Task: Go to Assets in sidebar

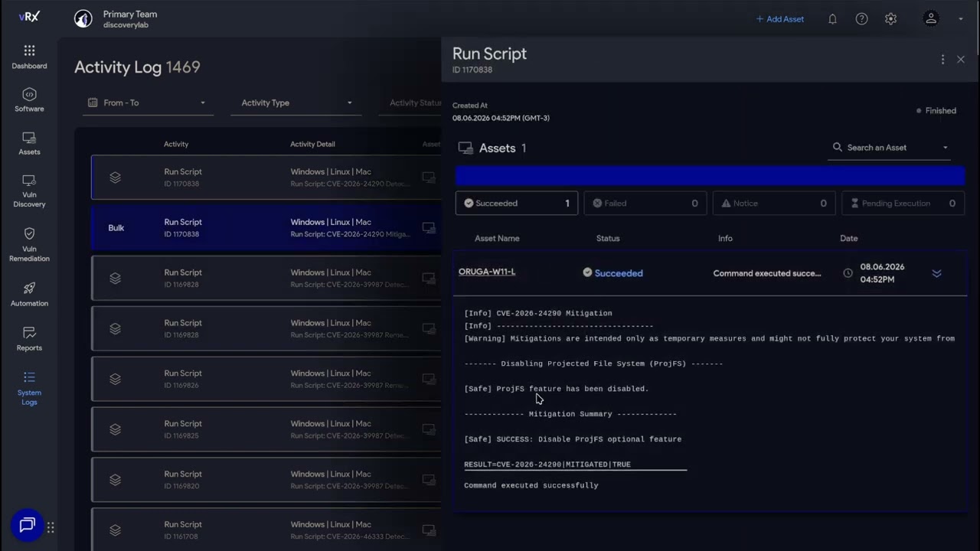Action: (29, 143)
